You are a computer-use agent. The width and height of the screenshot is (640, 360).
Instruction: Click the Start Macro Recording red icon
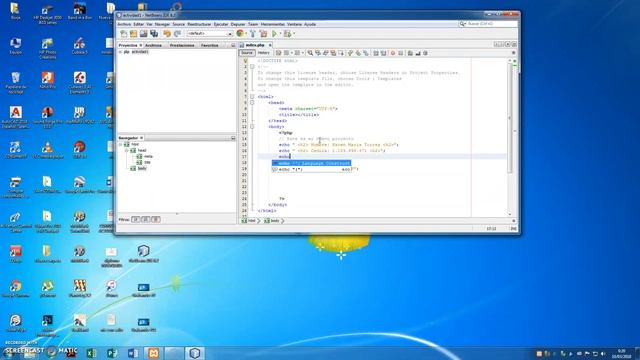[393, 53]
